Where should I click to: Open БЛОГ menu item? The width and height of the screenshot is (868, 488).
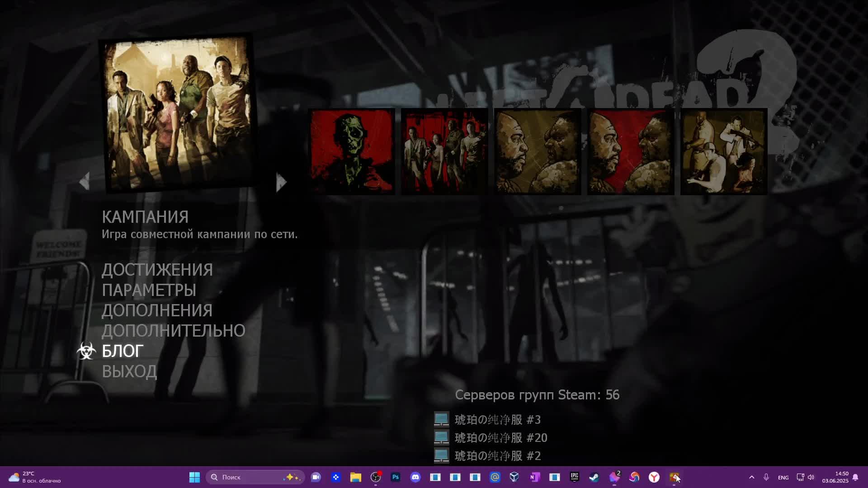(123, 351)
